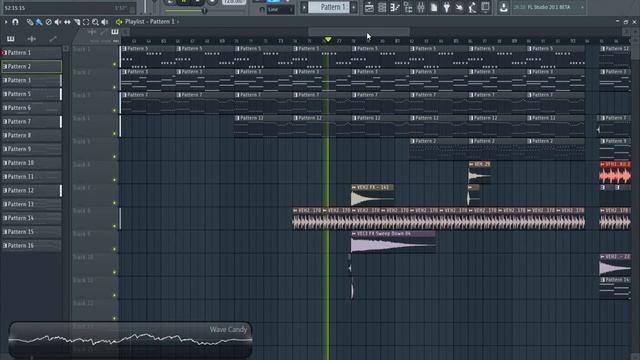Open the Mixer faders icon
The width and height of the screenshot is (640, 360).
(421, 7)
